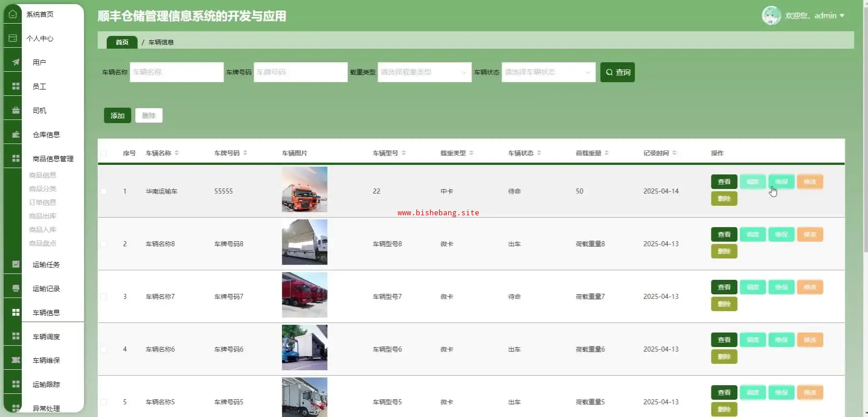Click the wallet icon beside 仓库信息
The width and height of the screenshot is (868, 417).
point(15,134)
